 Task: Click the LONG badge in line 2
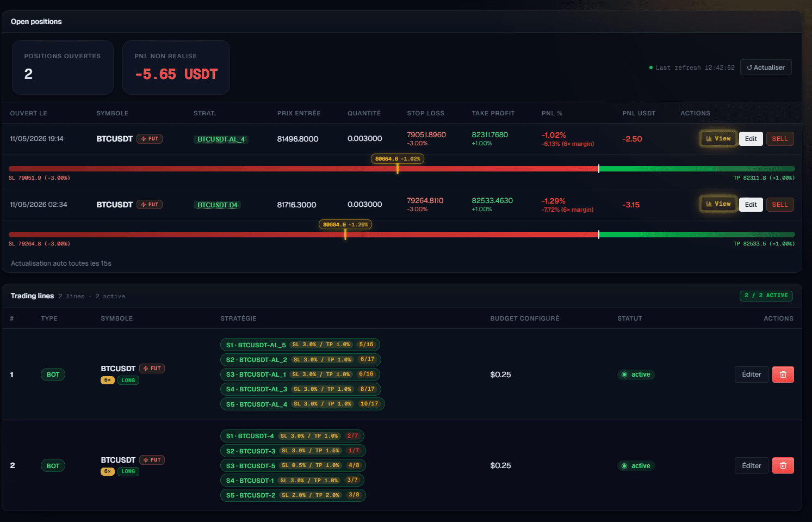pyautogui.click(x=128, y=472)
